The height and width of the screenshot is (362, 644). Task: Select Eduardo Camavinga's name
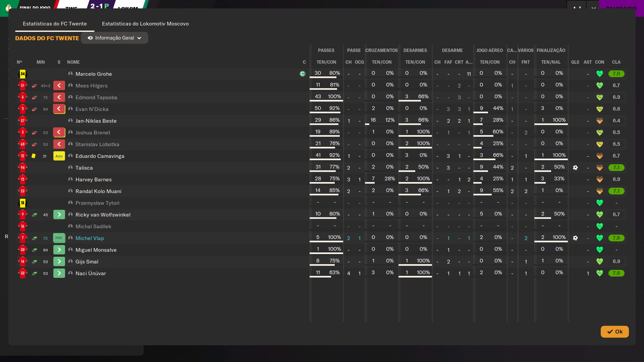100,156
